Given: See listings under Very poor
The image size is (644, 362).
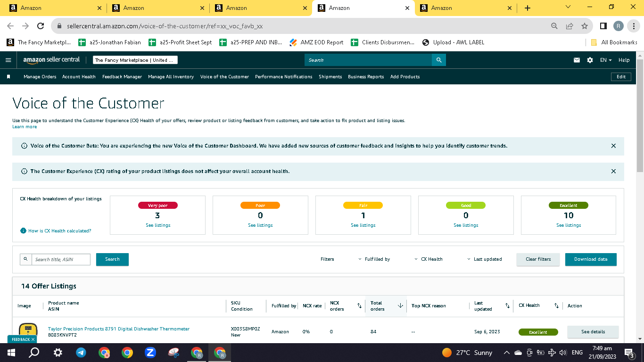Looking at the screenshot, I should (x=157, y=225).
